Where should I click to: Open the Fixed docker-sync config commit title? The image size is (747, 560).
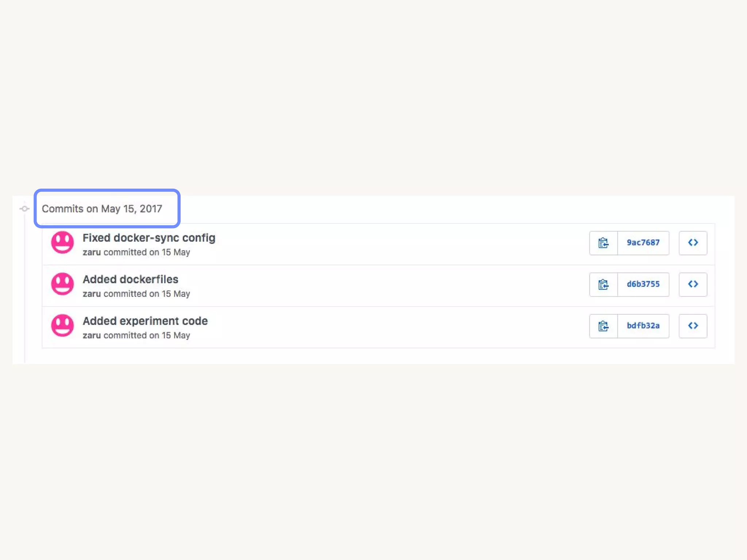[149, 238]
